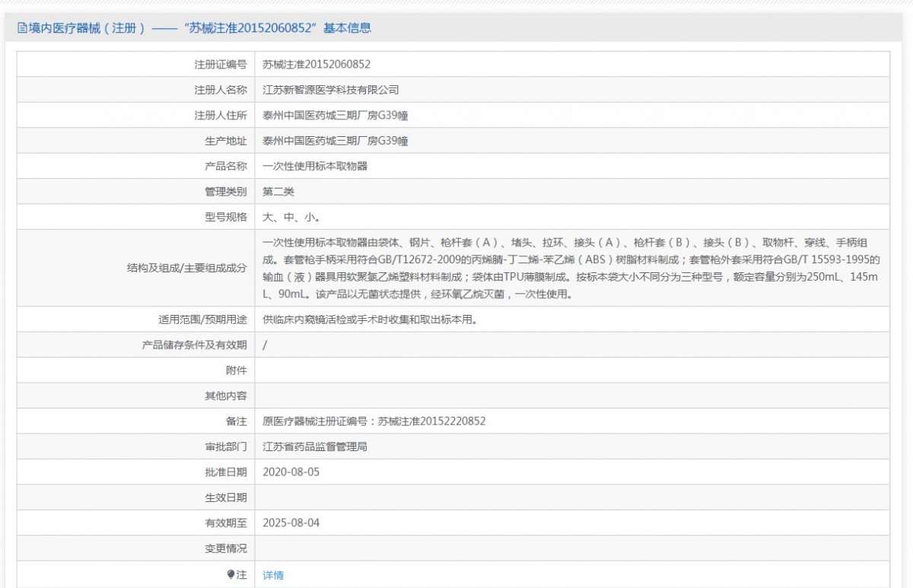Click expiry date 2025-08-04
This screenshot has width=913, height=588.
(291, 523)
